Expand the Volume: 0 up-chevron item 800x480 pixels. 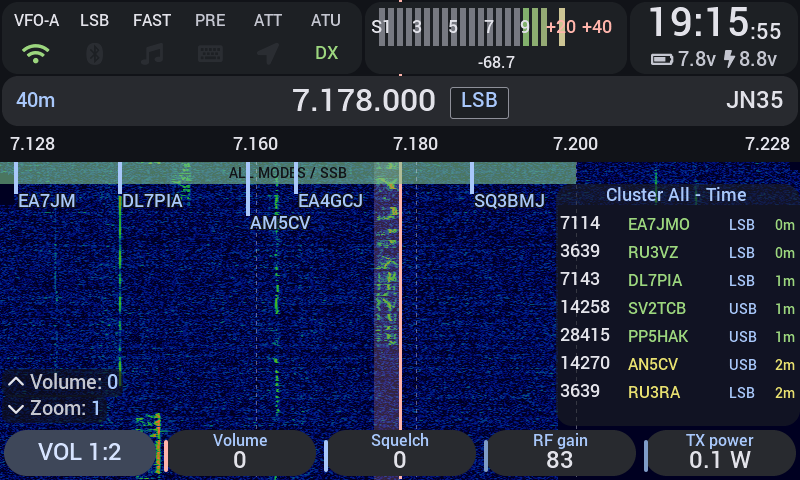pyautogui.click(x=62, y=382)
